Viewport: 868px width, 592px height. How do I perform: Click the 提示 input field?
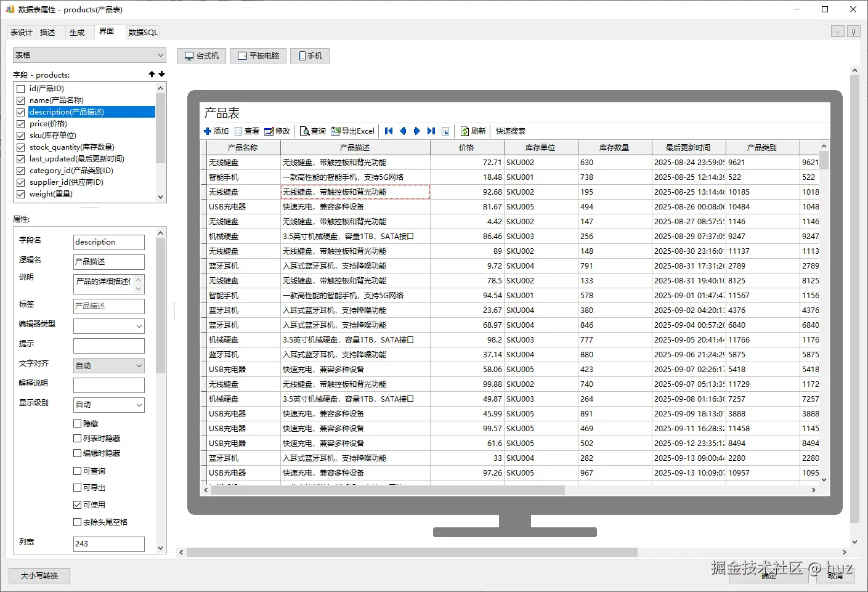[x=109, y=346]
